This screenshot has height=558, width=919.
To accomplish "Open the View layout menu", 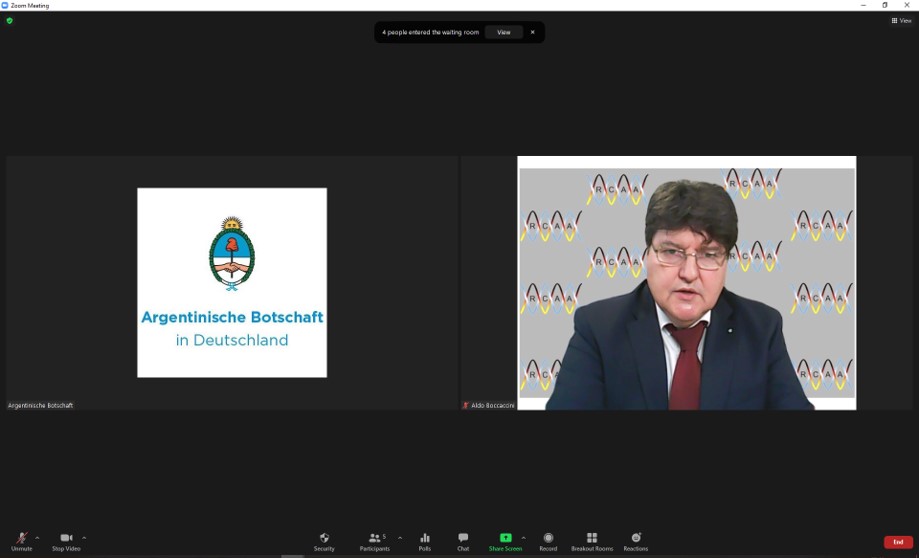I will pos(901,21).
